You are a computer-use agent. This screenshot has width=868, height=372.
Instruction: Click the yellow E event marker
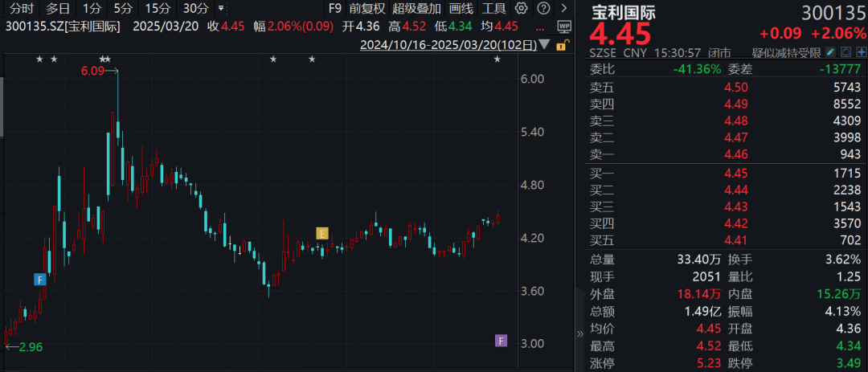click(x=322, y=233)
